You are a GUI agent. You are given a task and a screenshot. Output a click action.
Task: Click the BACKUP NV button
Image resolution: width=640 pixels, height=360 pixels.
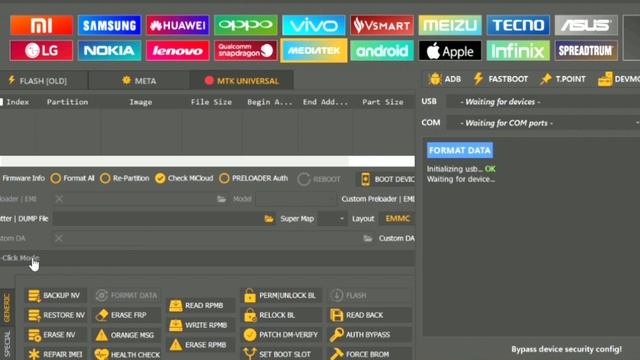56,296
